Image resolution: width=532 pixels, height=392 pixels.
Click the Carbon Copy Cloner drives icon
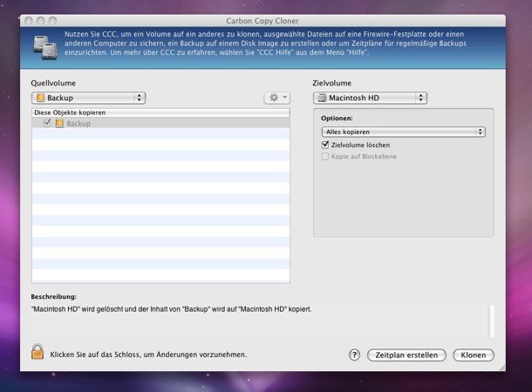pyautogui.click(x=45, y=47)
